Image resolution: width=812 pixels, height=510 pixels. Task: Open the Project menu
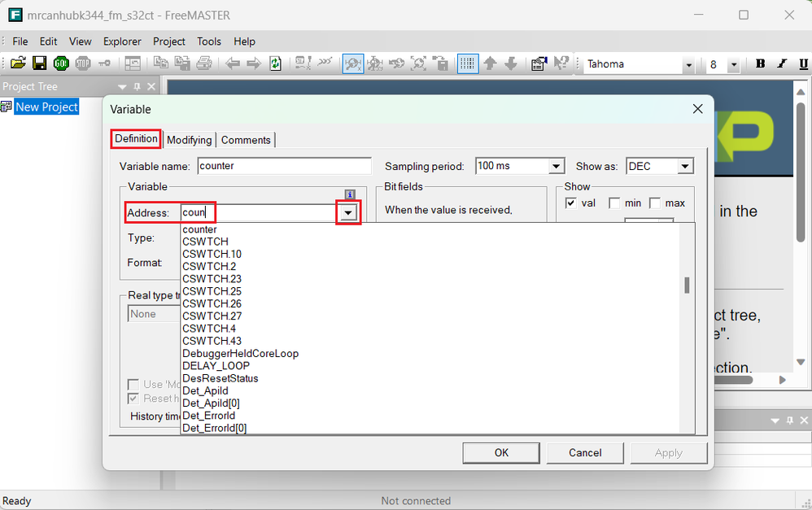pos(168,41)
